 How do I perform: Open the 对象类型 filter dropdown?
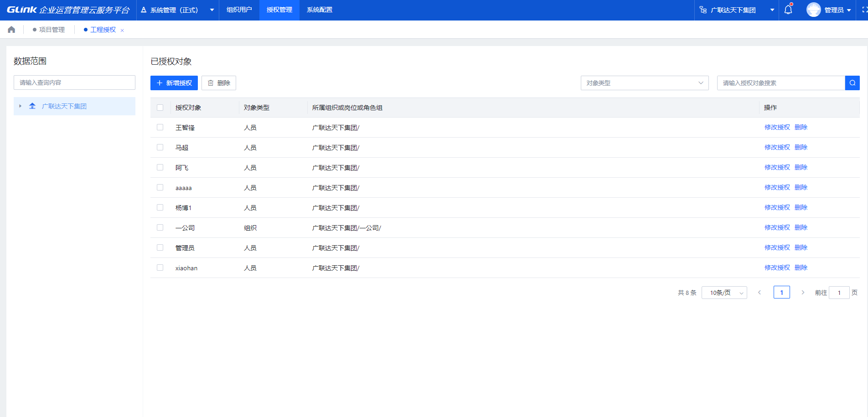pos(645,83)
